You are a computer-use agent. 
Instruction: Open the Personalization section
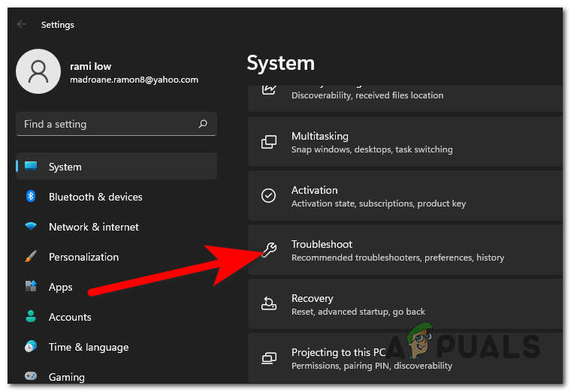[x=116, y=257]
